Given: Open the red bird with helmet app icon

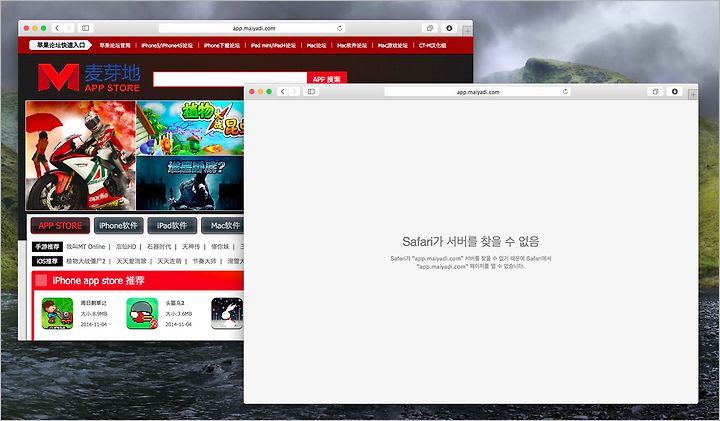Looking at the screenshot, I should (x=142, y=313).
